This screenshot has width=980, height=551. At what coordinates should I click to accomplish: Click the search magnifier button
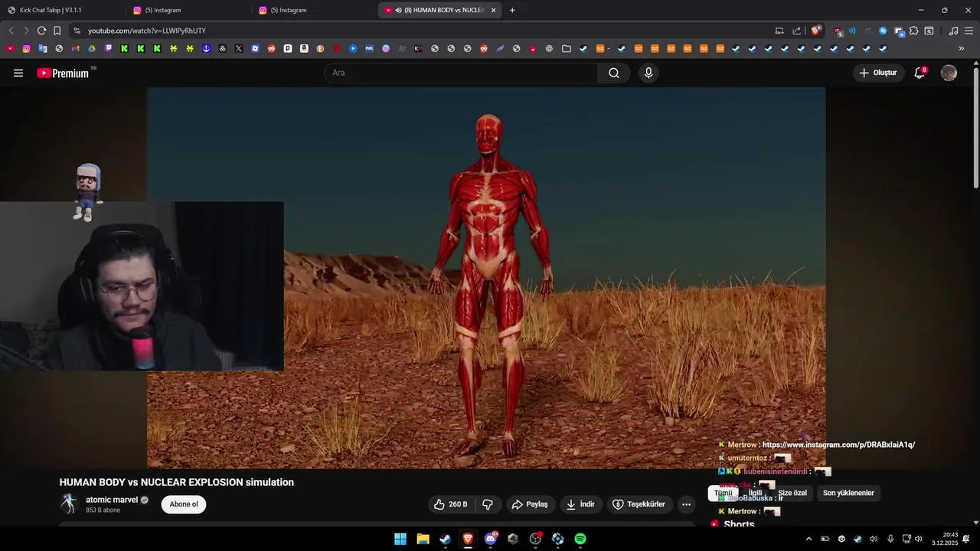[x=614, y=73]
